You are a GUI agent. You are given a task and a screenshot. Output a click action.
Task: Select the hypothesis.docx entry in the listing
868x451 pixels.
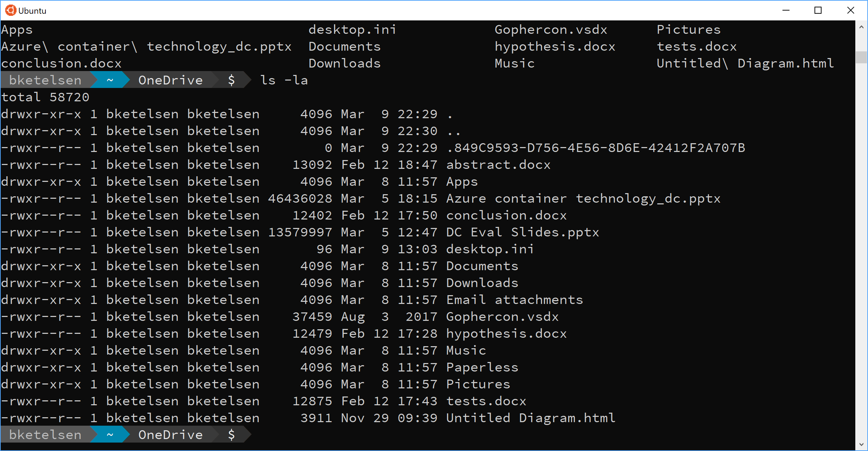click(x=506, y=333)
